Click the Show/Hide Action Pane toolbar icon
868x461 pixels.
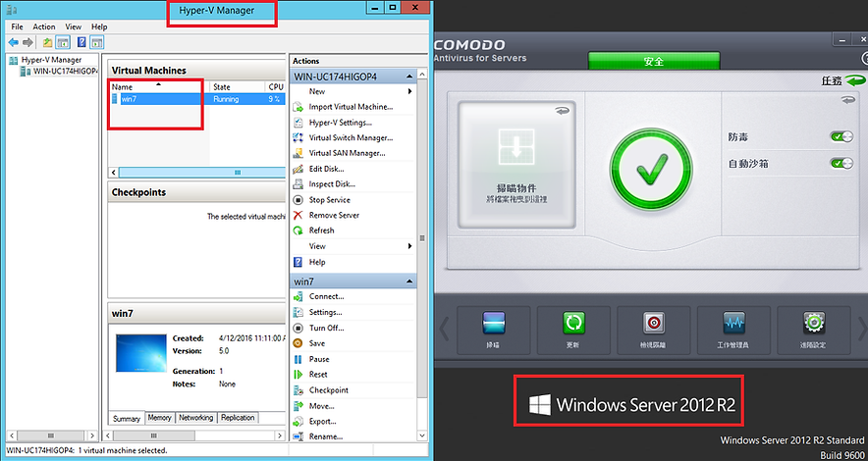pyautogui.click(x=97, y=42)
